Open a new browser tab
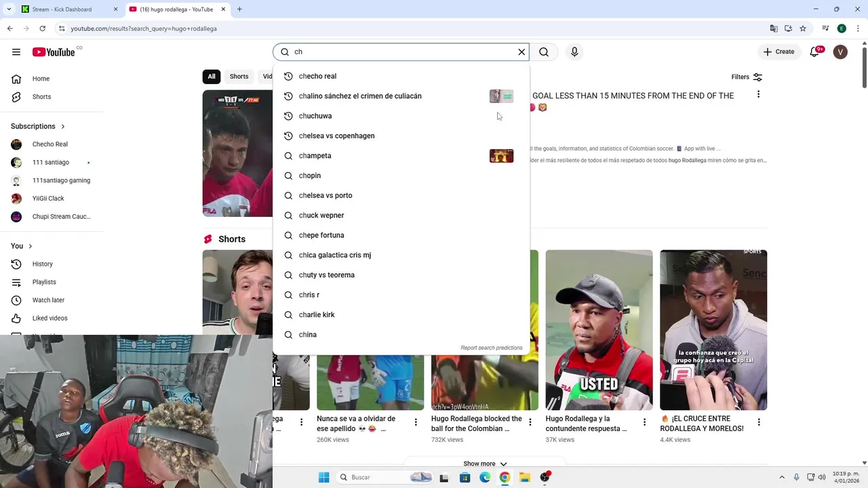 click(x=239, y=9)
